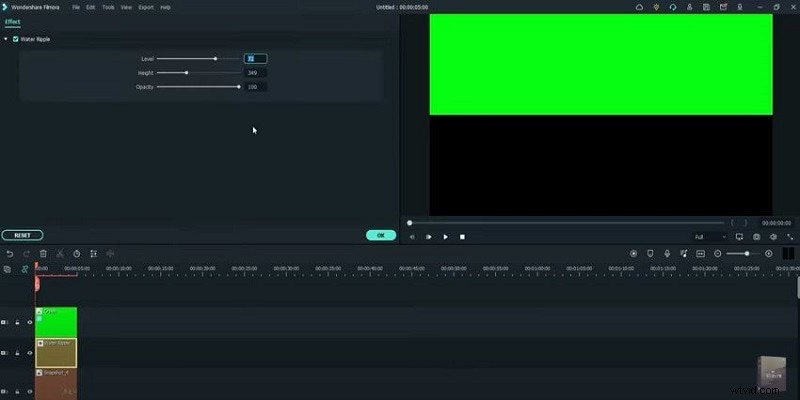Image resolution: width=800 pixels, height=400 pixels.
Task: Click the Undo arrow in timeline toolbar
Action: point(10,254)
